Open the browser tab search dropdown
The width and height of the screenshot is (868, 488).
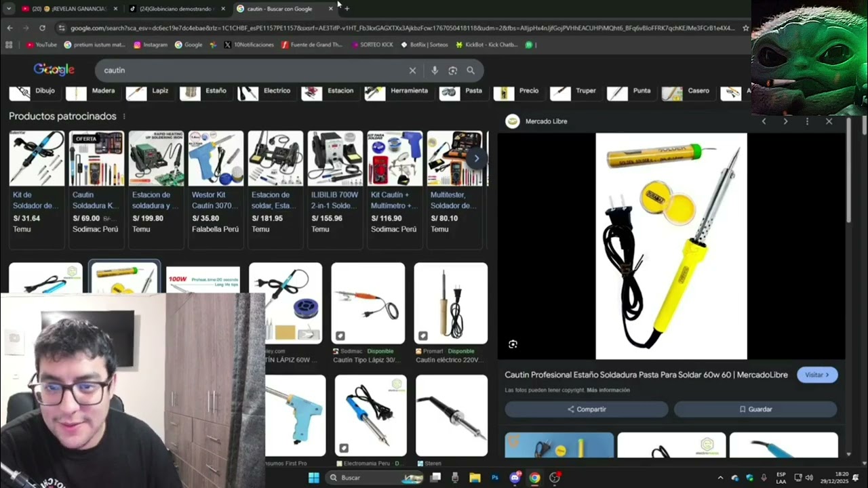(x=9, y=9)
